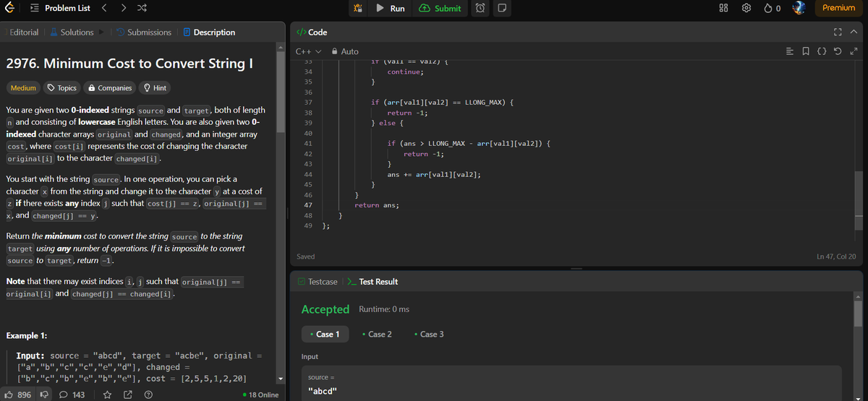
Task: Open the 143 comments icon
Action: click(x=72, y=394)
